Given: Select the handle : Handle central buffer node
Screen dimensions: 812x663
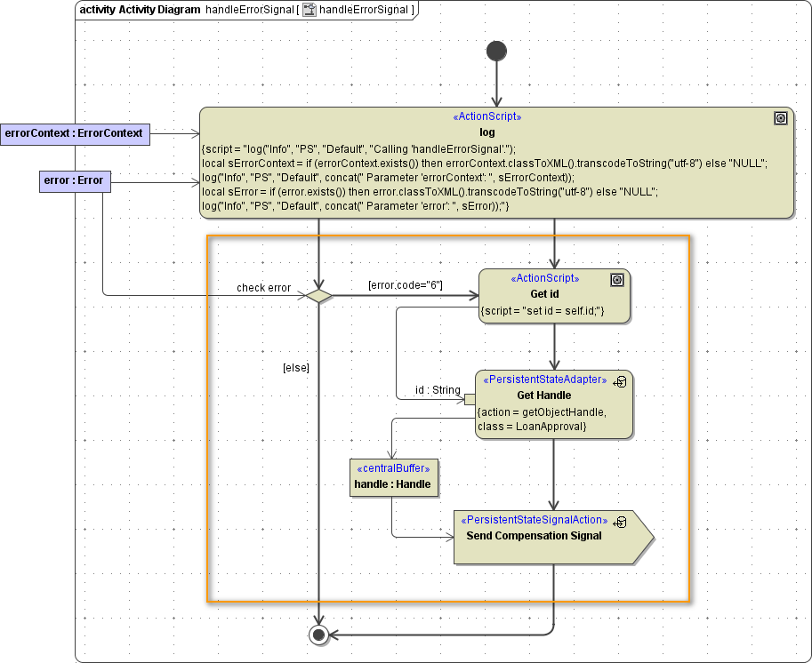Looking at the screenshot, I should pyautogui.click(x=394, y=477).
